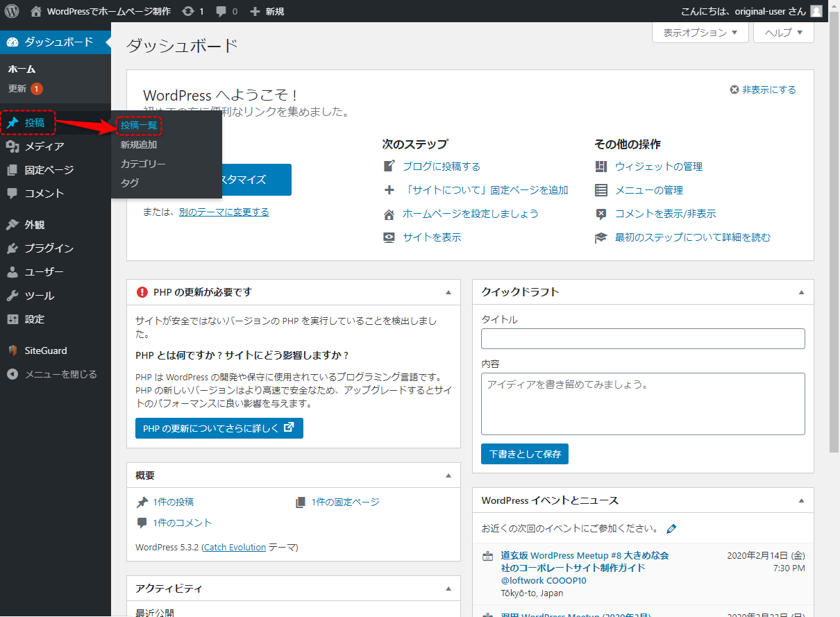Screen dimensions: 840x617
Task: Select 新規追加 from the 投稿 submenu
Action: pos(139,145)
